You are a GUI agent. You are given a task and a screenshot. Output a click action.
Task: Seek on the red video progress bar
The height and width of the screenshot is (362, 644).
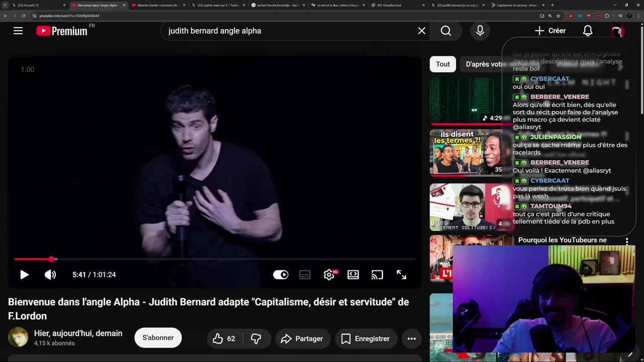coord(215,259)
